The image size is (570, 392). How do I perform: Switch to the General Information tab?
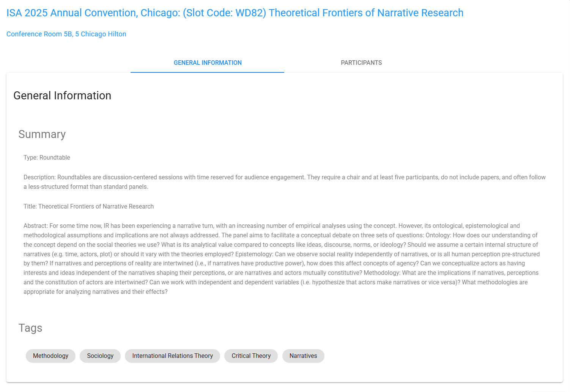208,63
